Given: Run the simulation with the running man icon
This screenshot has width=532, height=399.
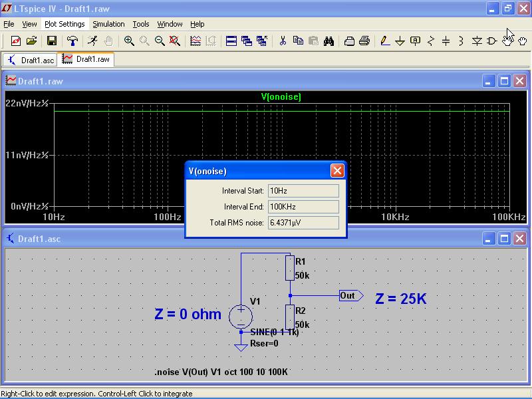Looking at the screenshot, I should pos(92,41).
